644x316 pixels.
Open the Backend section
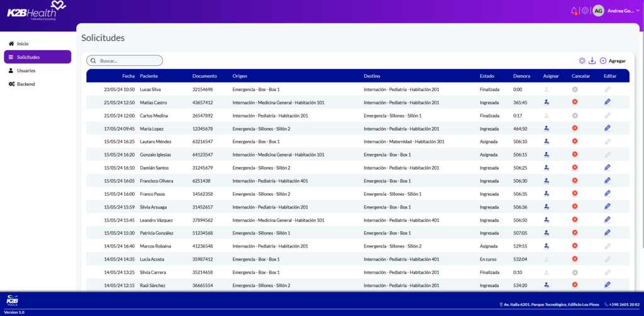pos(26,84)
